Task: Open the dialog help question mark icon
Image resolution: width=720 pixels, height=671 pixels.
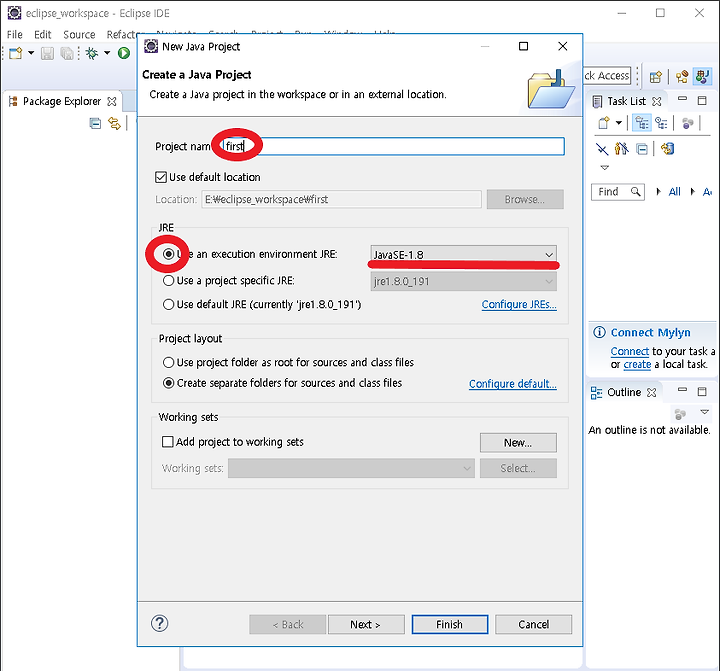Action: point(159,623)
